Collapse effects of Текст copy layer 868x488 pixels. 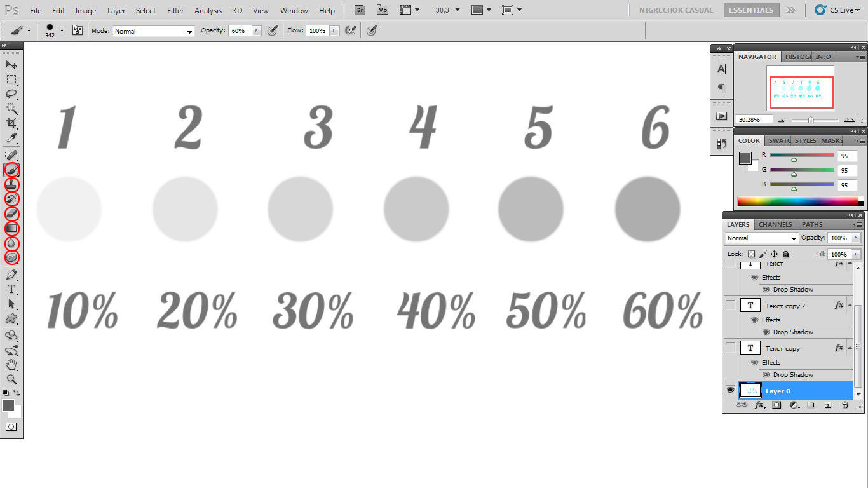coord(850,348)
